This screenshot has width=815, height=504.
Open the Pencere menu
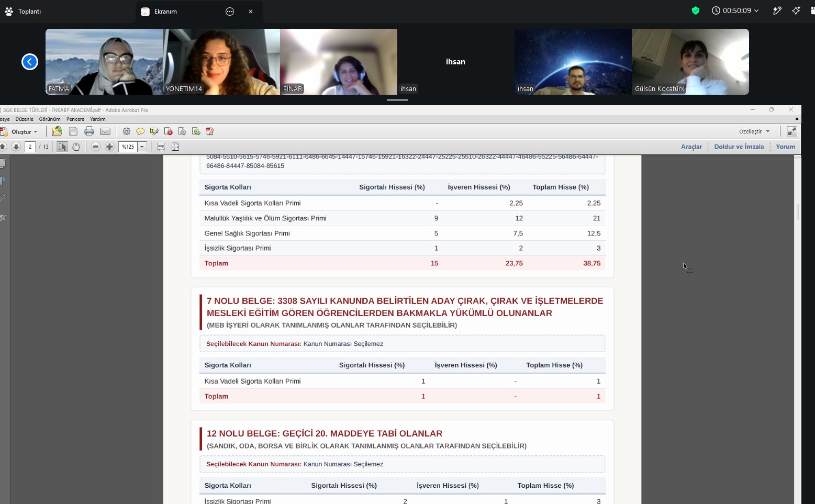pyautogui.click(x=75, y=119)
